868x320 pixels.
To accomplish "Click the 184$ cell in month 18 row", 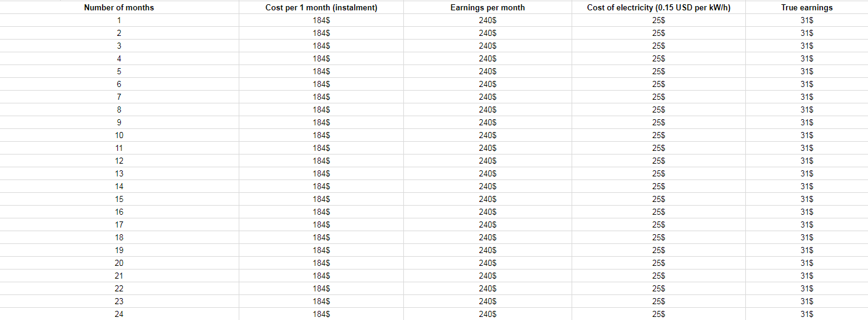I will [x=321, y=237].
